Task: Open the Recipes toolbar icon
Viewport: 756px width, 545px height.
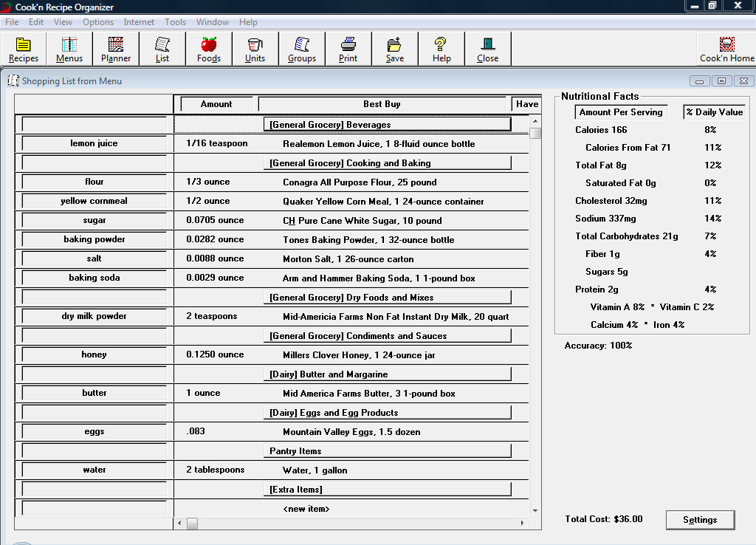Action: (23, 49)
